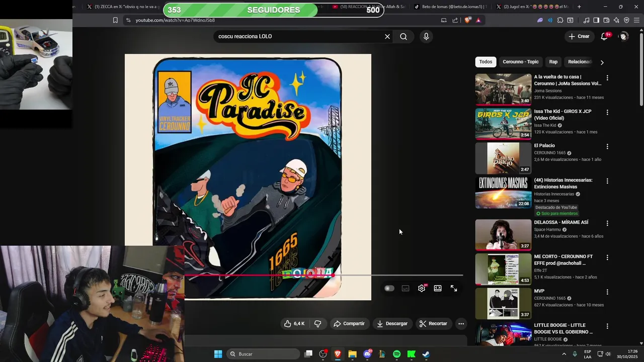Click the taskbar Buscar search field
Image resolution: width=644 pixels, height=362 pixels.
(x=263, y=354)
